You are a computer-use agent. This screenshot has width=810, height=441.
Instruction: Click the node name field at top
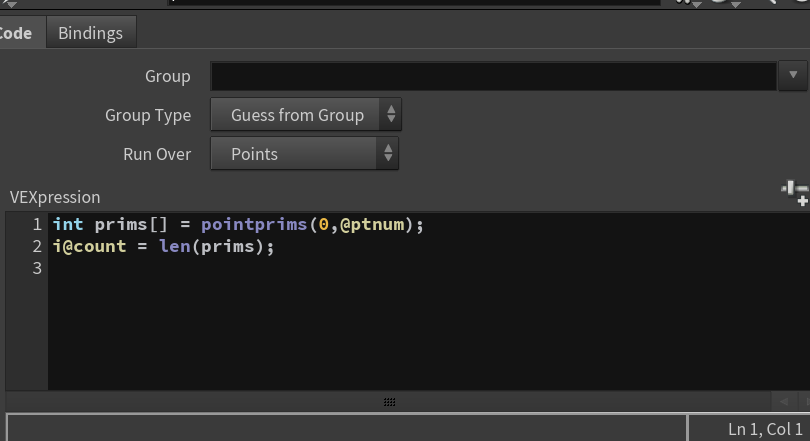click(414, 3)
